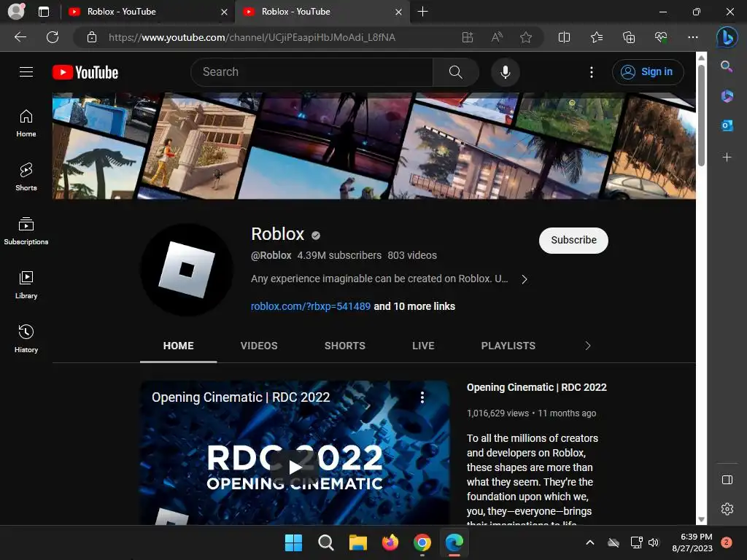Switch to the VIDEOS channel tab
The width and height of the screenshot is (747, 560).
click(x=259, y=346)
